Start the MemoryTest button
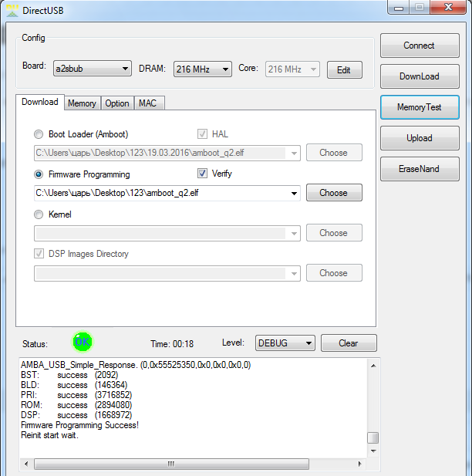The image size is (472, 476). (x=419, y=107)
